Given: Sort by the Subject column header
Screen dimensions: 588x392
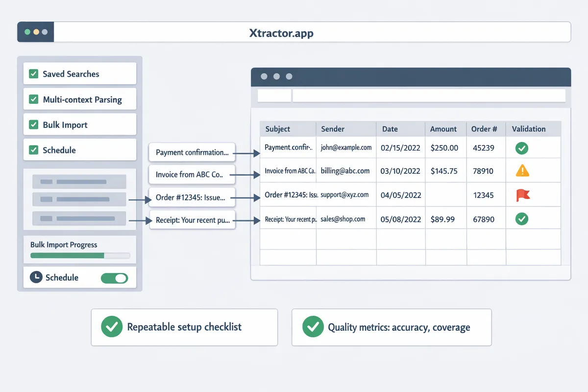Looking at the screenshot, I should click(278, 129).
